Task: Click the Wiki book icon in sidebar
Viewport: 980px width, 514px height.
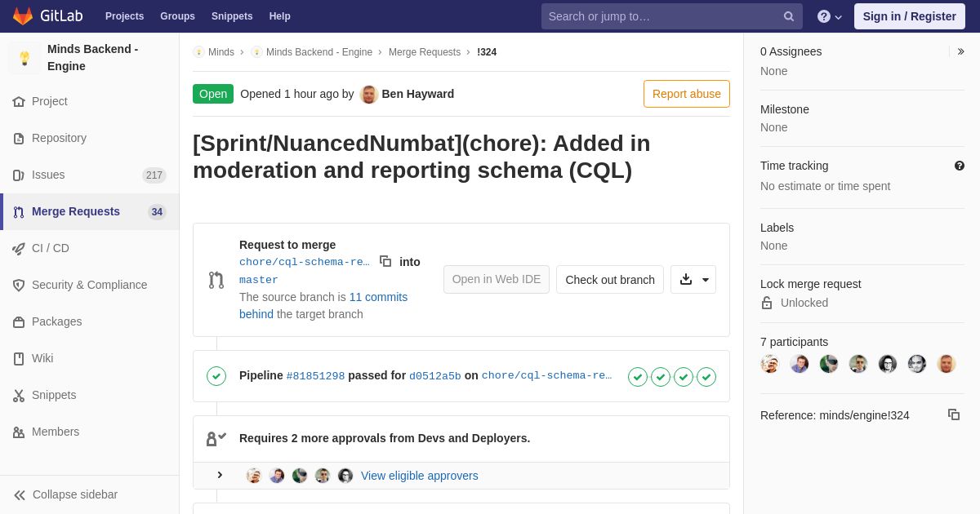Action: click(x=19, y=359)
